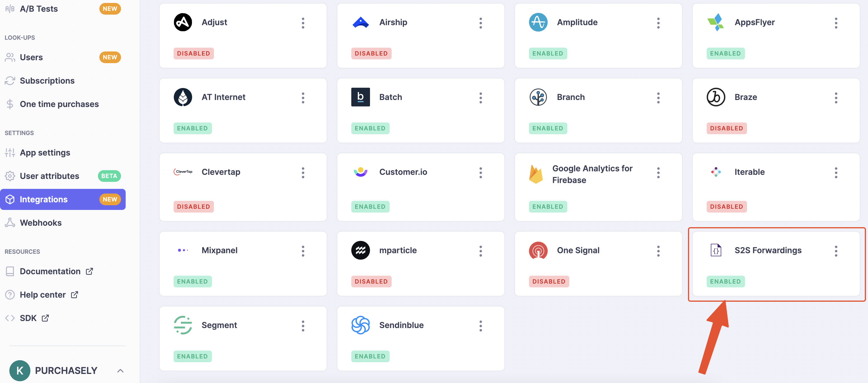Click the AT Internet card title

[x=223, y=97]
